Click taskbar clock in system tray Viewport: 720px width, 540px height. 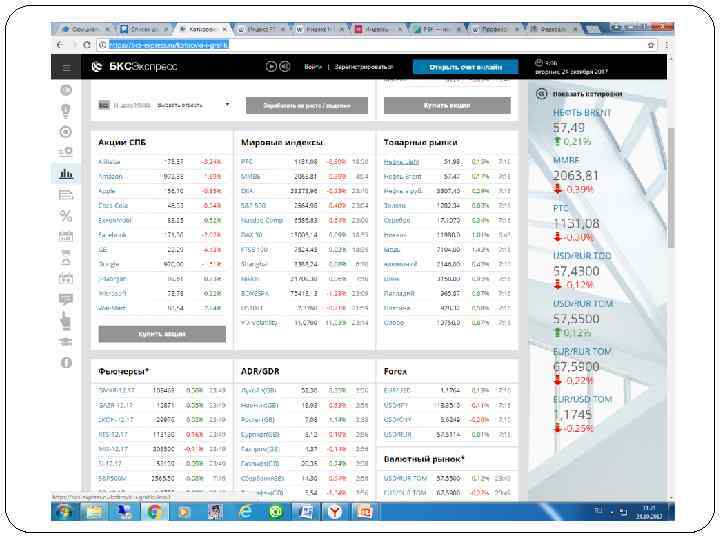649,512
